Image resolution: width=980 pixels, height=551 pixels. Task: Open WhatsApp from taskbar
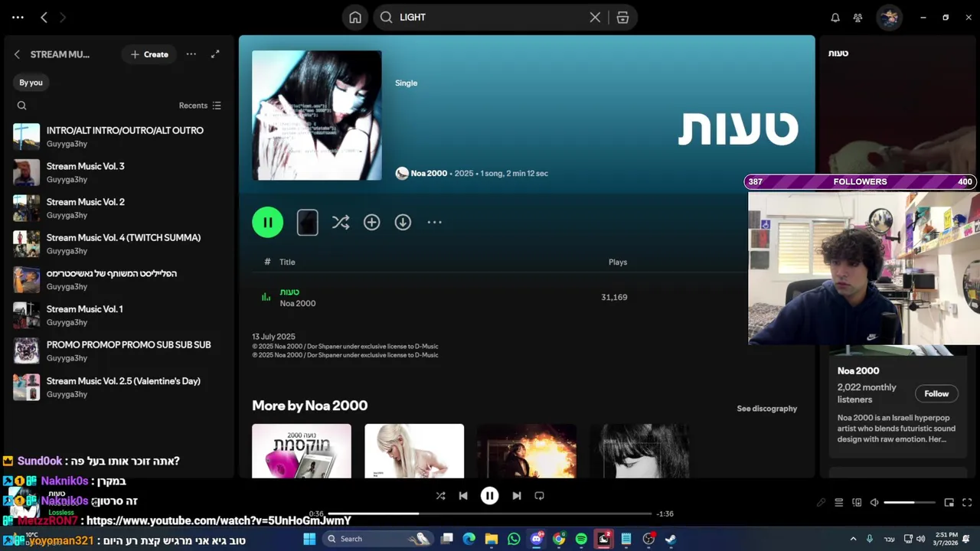pyautogui.click(x=514, y=539)
